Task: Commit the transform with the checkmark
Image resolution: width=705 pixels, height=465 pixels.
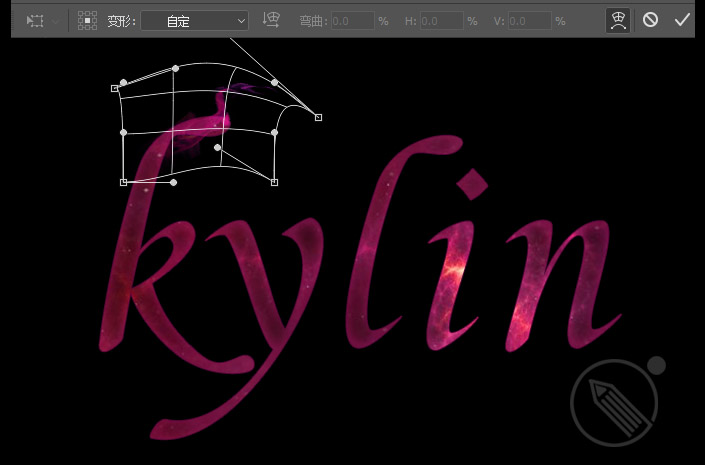Action: click(682, 20)
